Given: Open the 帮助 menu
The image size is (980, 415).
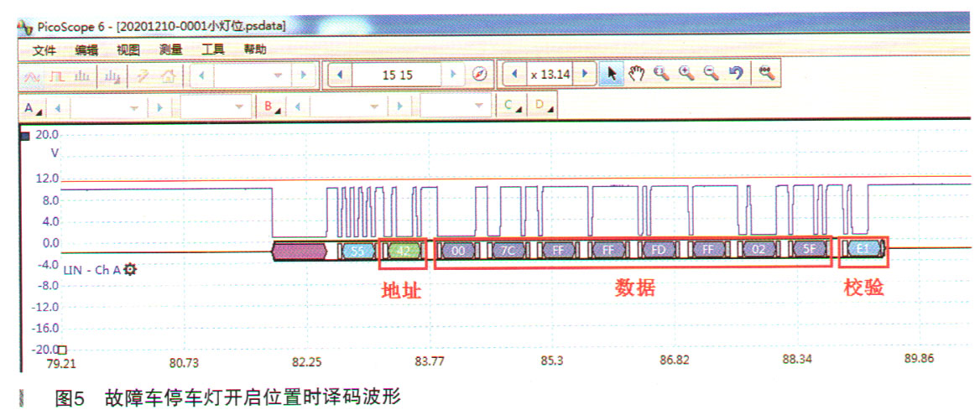Looking at the screenshot, I should (255, 49).
